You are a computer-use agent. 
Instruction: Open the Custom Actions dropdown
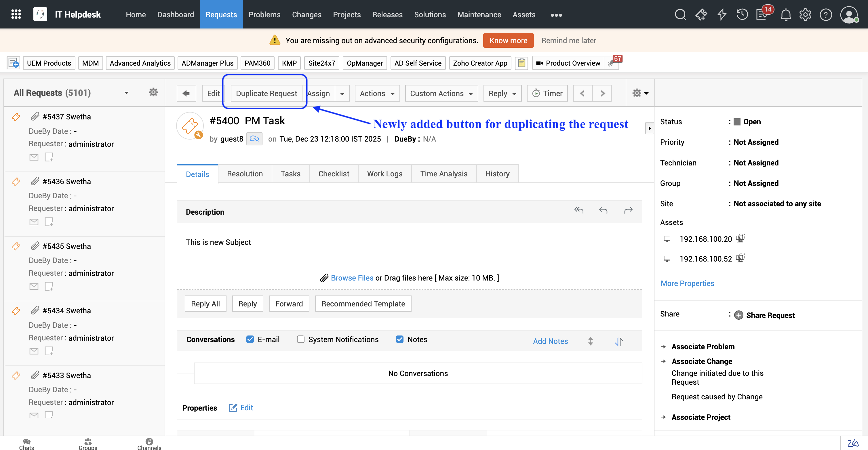(441, 93)
